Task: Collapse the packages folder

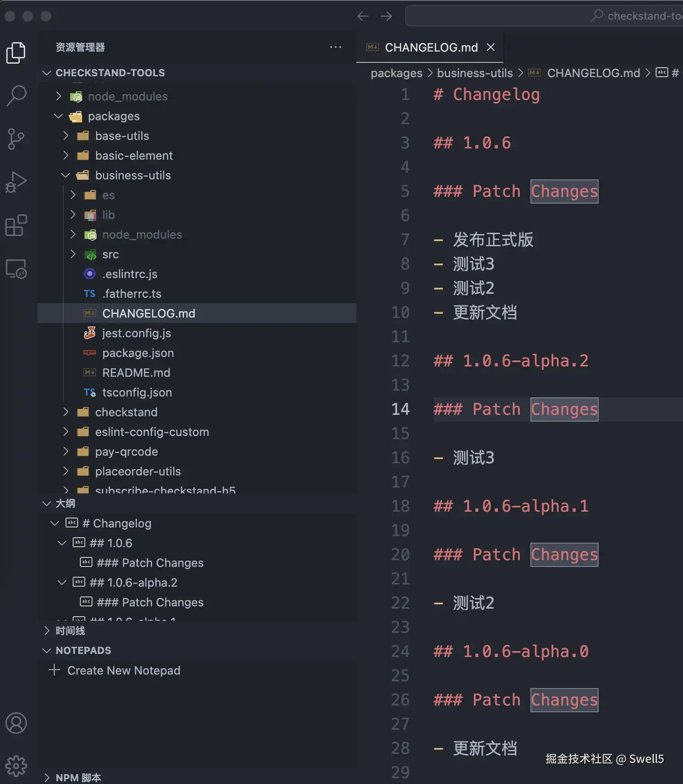Action: coord(58,116)
